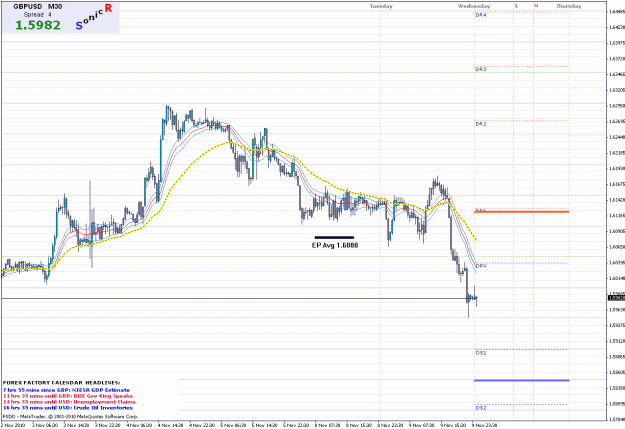Click the EP Avg 1.6088 label
Image resolution: width=625 pixels, height=429 pixels.
[335, 245]
